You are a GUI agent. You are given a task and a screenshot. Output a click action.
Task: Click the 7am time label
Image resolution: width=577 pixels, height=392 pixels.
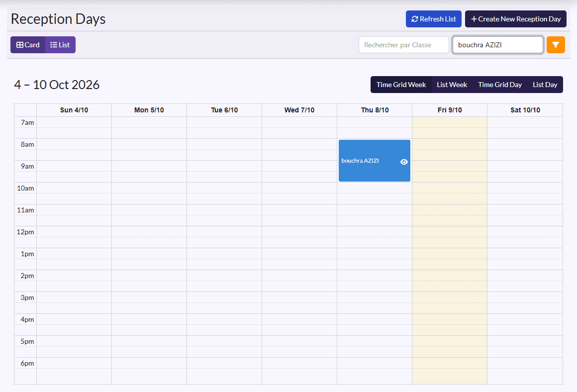pos(27,122)
